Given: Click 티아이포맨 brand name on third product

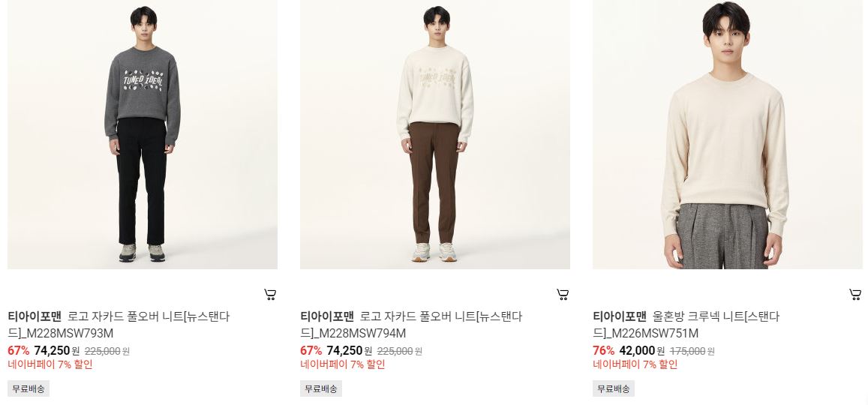Looking at the screenshot, I should (x=620, y=316).
